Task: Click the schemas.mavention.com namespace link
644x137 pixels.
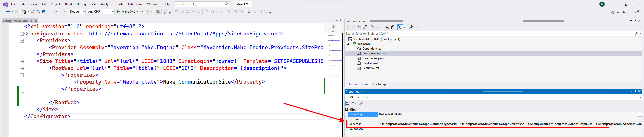Action: (183, 34)
